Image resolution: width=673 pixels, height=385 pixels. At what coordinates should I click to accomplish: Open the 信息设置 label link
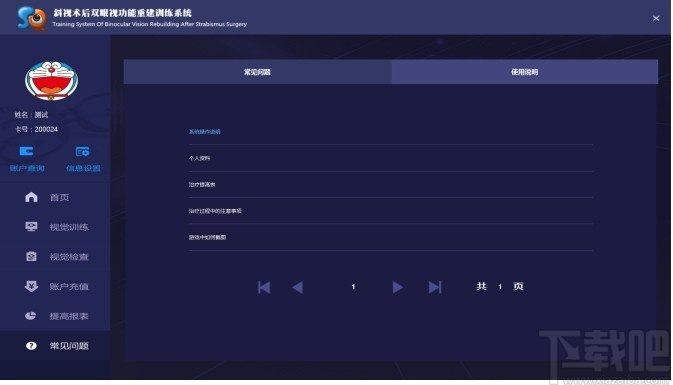click(83, 168)
